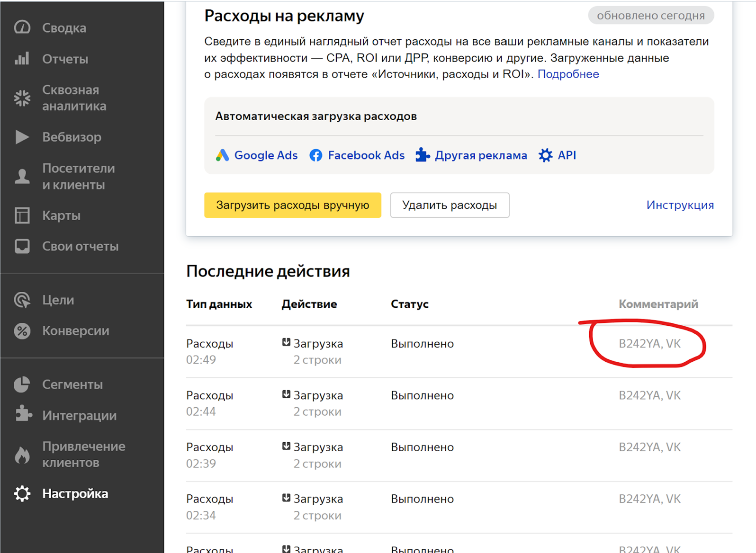Image resolution: width=756 pixels, height=553 pixels.
Task: Open Сквозная аналитика snowflake icon
Action: coord(22,98)
